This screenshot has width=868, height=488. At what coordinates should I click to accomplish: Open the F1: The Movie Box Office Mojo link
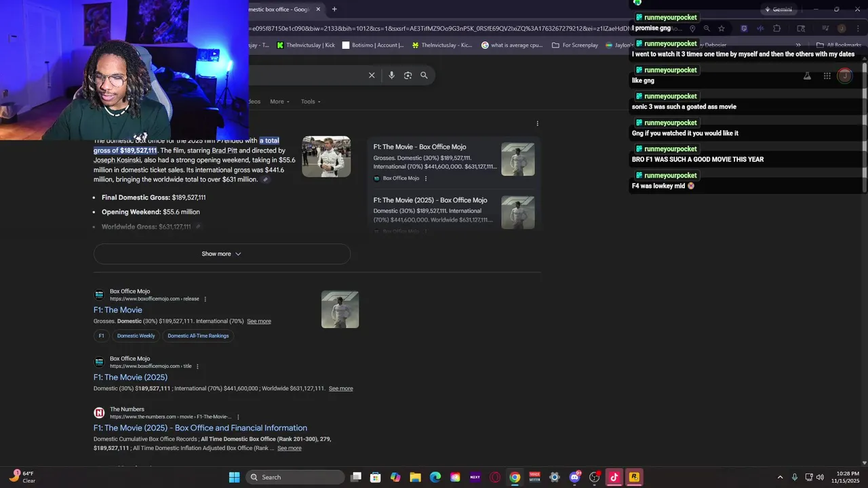118,310
